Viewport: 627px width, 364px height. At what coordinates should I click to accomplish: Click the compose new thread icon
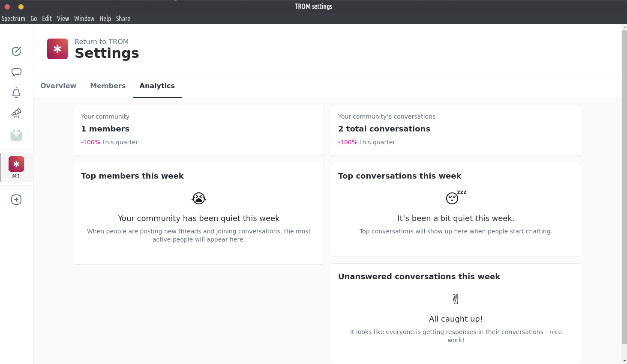(16, 51)
